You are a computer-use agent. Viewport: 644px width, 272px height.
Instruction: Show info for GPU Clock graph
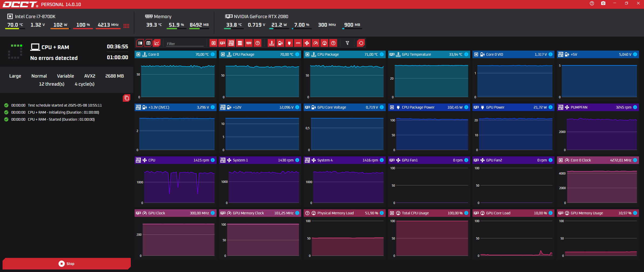(x=213, y=213)
